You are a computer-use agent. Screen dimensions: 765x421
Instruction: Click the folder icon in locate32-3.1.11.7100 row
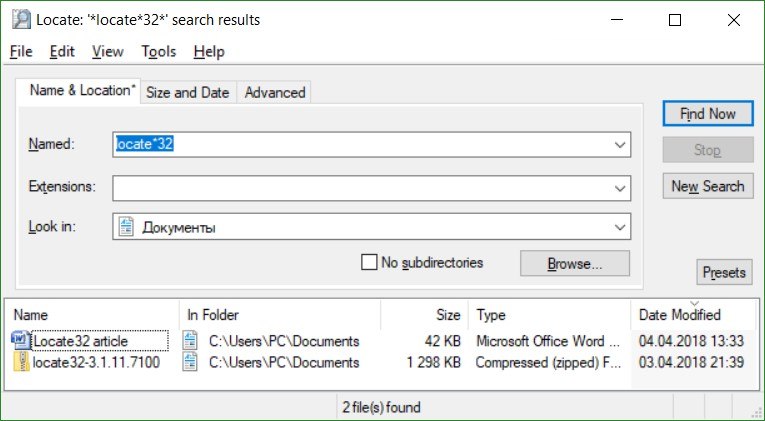pos(190,362)
